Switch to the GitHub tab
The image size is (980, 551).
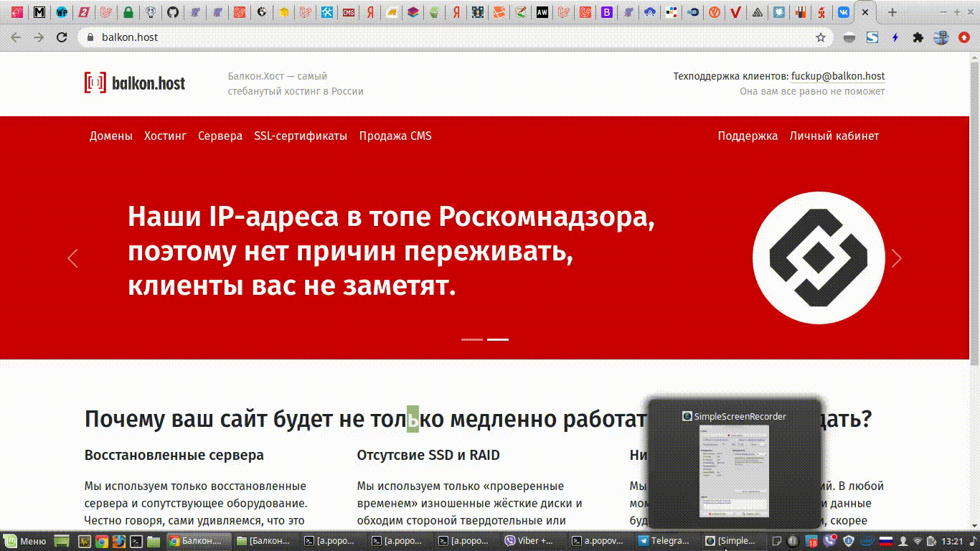click(172, 12)
